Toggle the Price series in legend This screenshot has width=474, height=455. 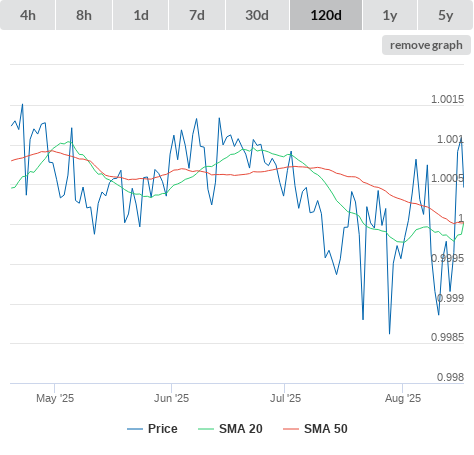[163, 429]
